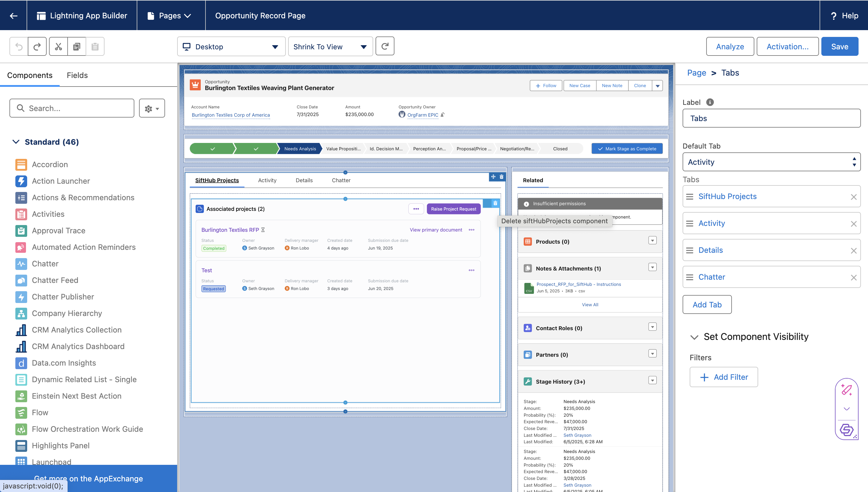The width and height of the screenshot is (868, 492).
Task: Click the Copy component icon
Action: [77, 46]
